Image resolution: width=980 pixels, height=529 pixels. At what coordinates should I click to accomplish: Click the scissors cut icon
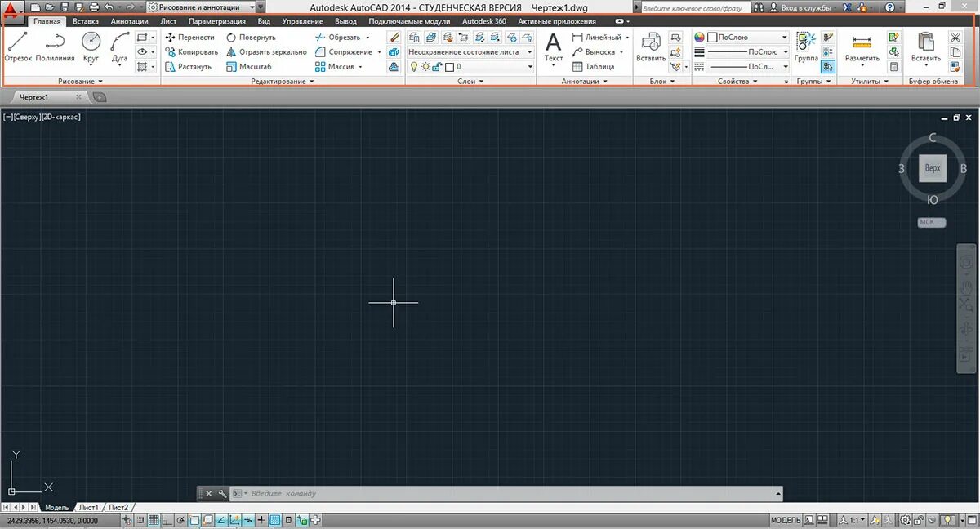955,38
